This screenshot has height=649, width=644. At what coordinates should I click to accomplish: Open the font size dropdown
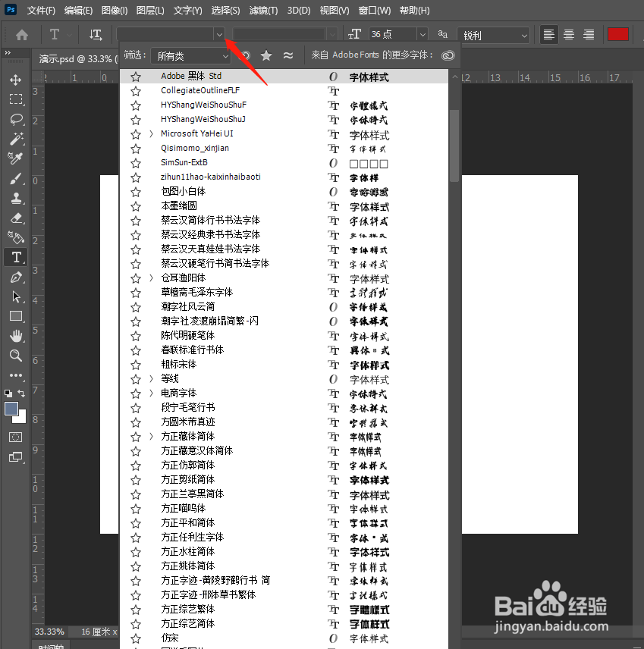(x=422, y=35)
